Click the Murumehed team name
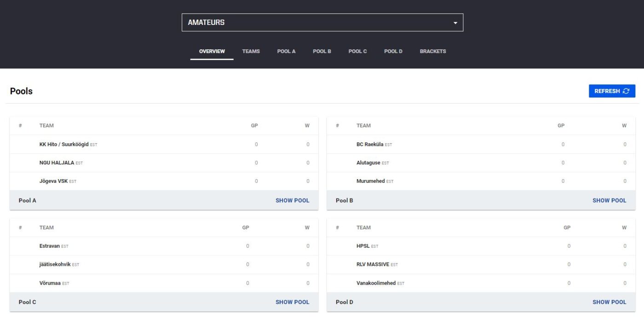This screenshot has height=322, width=644. point(370,181)
